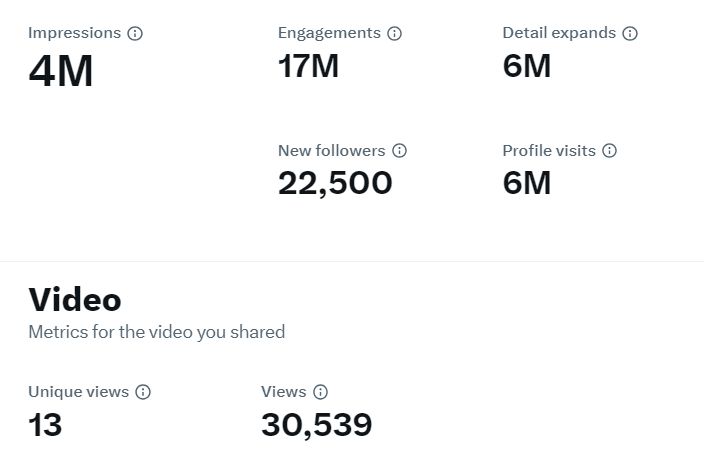704x465 pixels.
Task: Open the Unique views info icon
Action: click(143, 392)
